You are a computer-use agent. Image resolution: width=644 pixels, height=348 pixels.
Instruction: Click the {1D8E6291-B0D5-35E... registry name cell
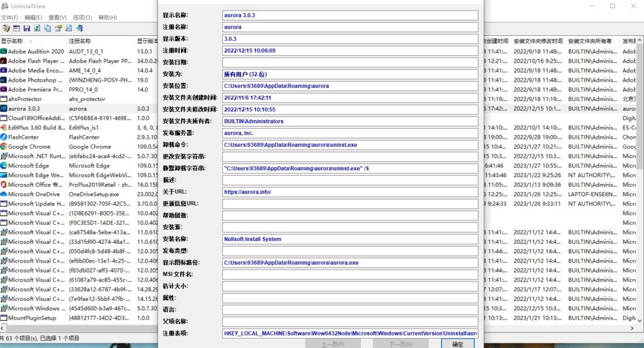click(100, 213)
